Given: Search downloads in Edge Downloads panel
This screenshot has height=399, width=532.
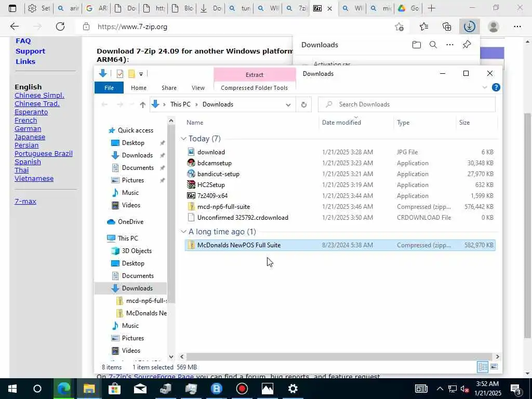Looking at the screenshot, I should [433, 45].
